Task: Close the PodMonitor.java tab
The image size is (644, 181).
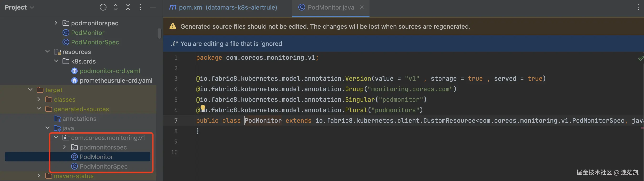Action: coord(362,7)
